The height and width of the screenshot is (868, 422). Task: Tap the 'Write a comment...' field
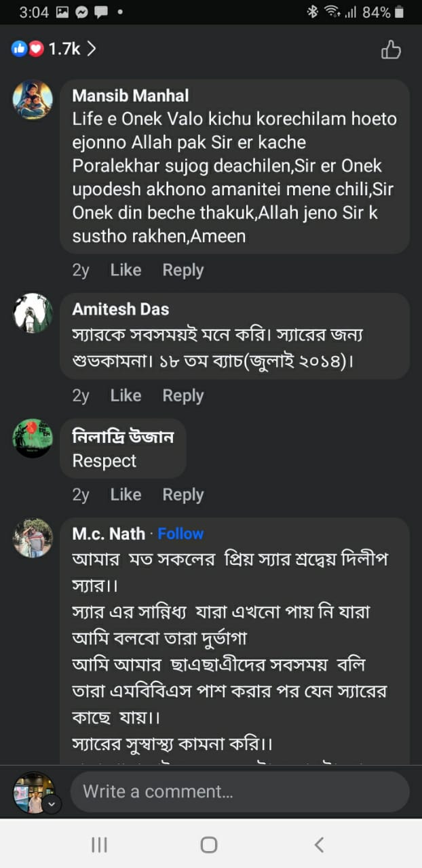239,791
